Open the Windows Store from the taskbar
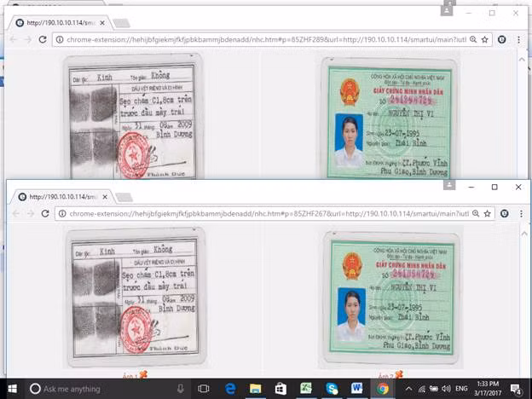 [x=280, y=389]
